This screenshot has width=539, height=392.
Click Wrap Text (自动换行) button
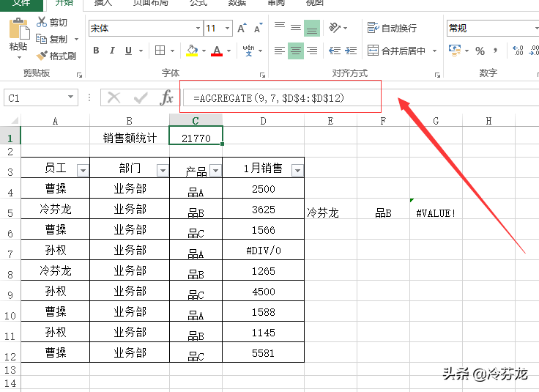pos(392,28)
